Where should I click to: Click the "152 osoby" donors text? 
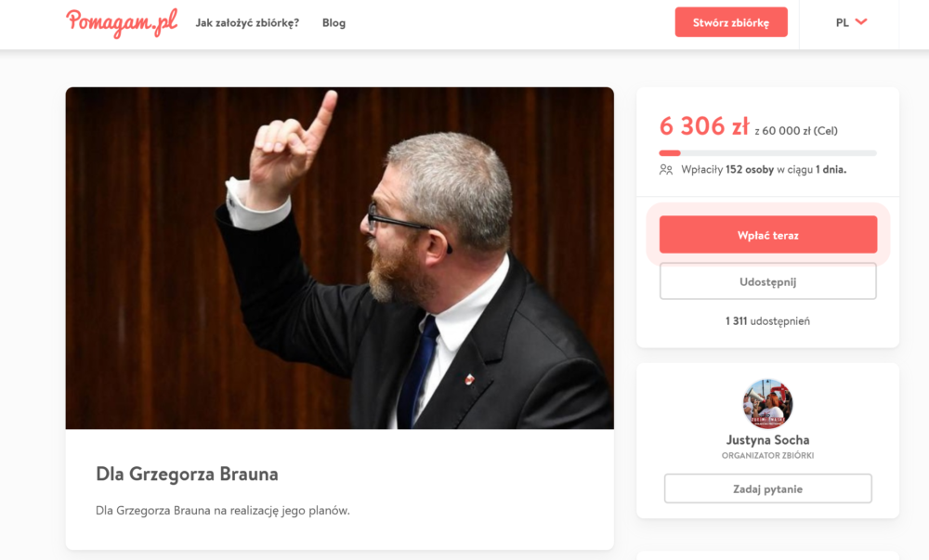(x=750, y=170)
